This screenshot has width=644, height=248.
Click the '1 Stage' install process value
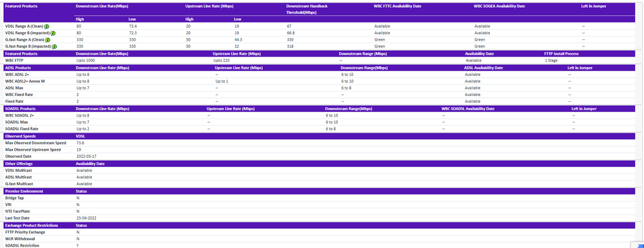(x=551, y=61)
